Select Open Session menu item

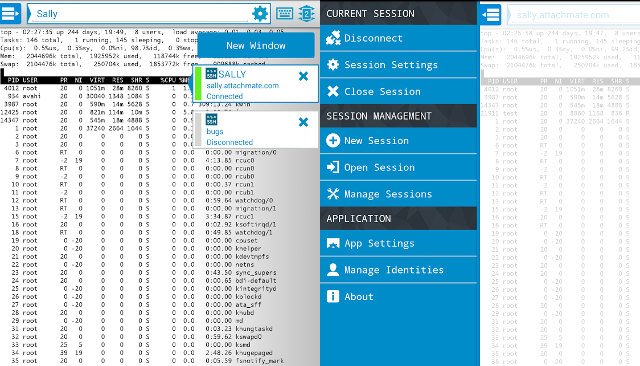(398, 167)
